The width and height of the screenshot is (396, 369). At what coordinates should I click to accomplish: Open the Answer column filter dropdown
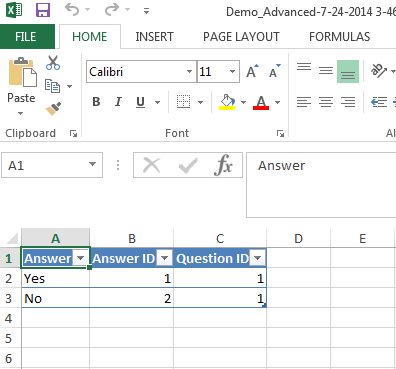[81, 258]
